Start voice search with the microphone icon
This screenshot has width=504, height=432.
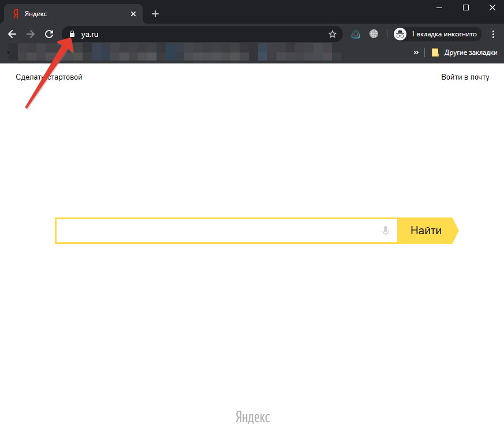[386, 231]
